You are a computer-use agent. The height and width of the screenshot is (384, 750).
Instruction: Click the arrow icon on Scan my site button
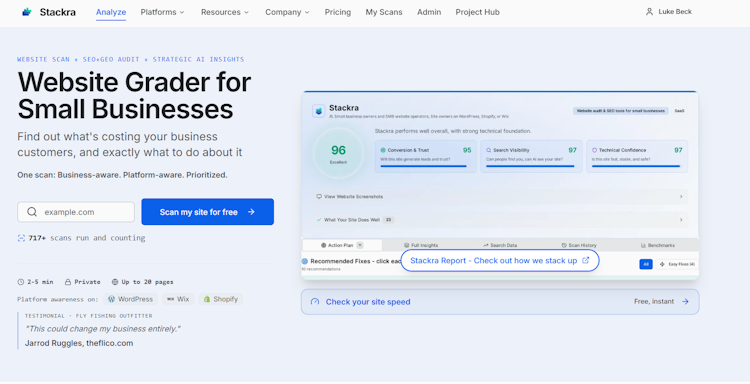[x=251, y=212]
